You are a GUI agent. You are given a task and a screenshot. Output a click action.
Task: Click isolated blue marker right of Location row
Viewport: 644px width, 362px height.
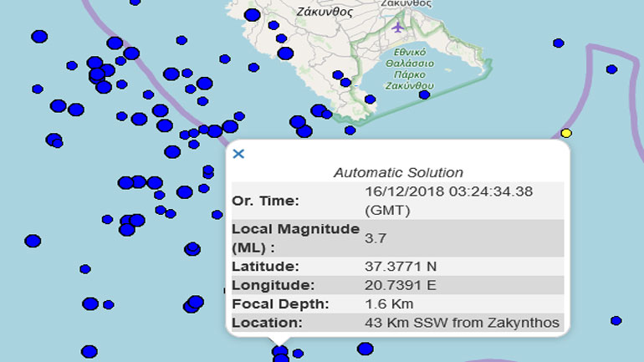pos(616,320)
